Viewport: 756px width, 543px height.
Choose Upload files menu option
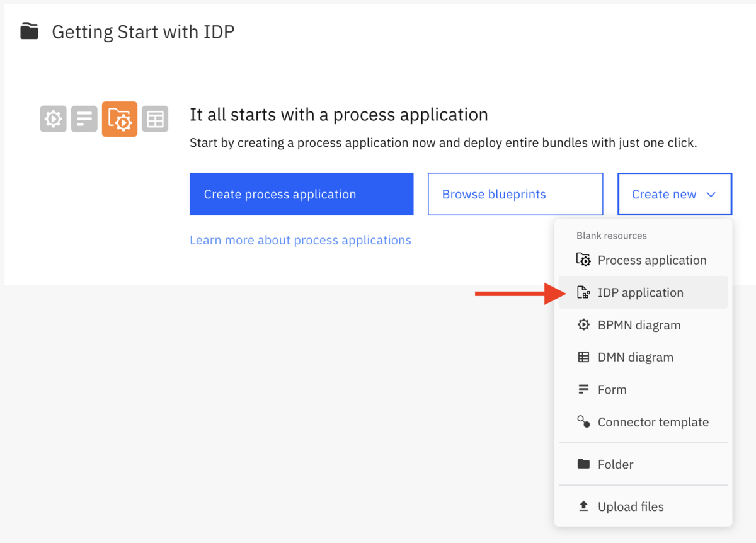point(643,506)
